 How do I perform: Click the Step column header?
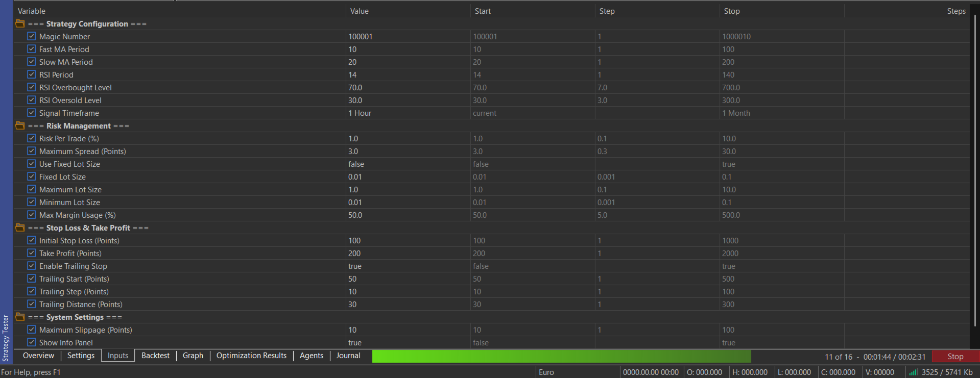(x=657, y=11)
